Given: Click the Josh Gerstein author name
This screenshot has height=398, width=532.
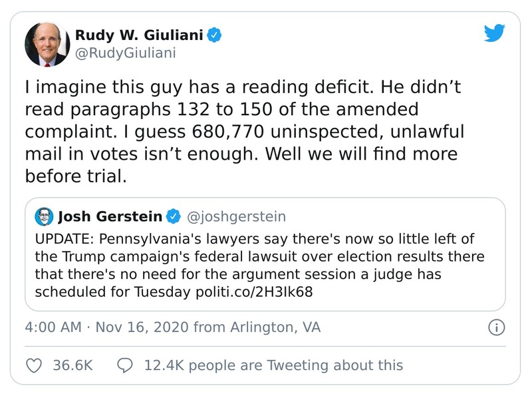Looking at the screenshot, I should 110,216.
